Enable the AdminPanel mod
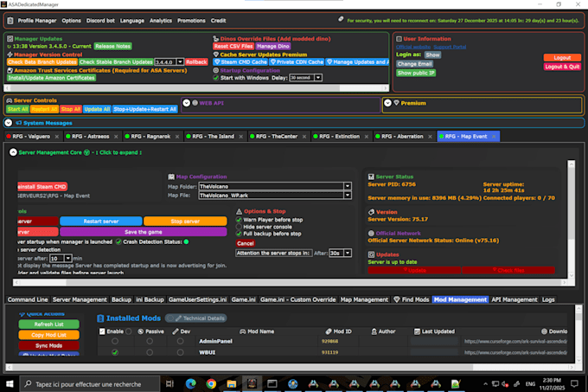The width and height of the screenshot is (588, 392). pos(115,341)
